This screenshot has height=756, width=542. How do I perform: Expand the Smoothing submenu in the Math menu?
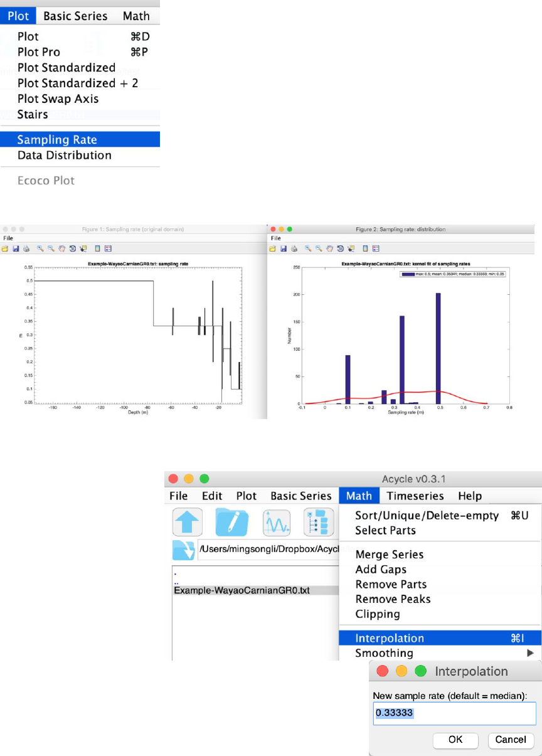pos(440,653)
